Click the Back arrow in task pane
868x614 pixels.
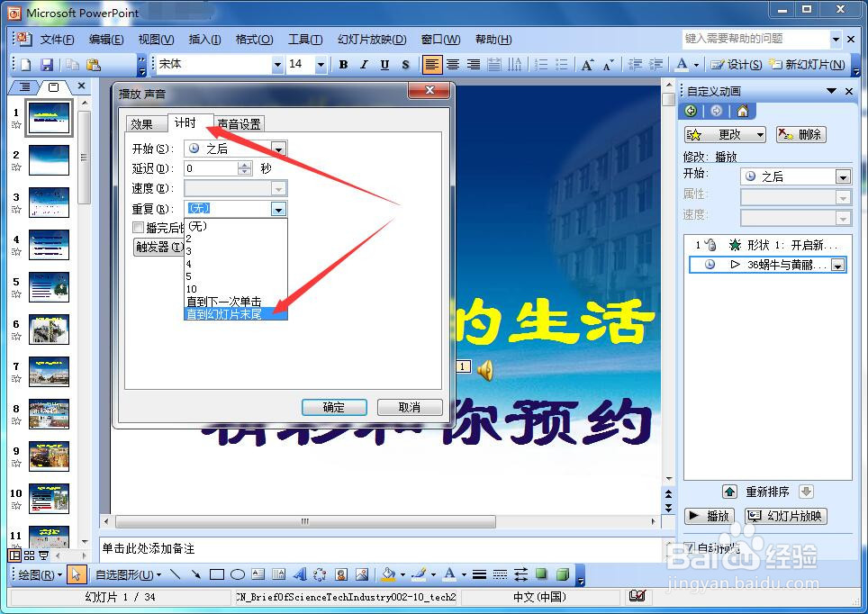click(691, 112)
